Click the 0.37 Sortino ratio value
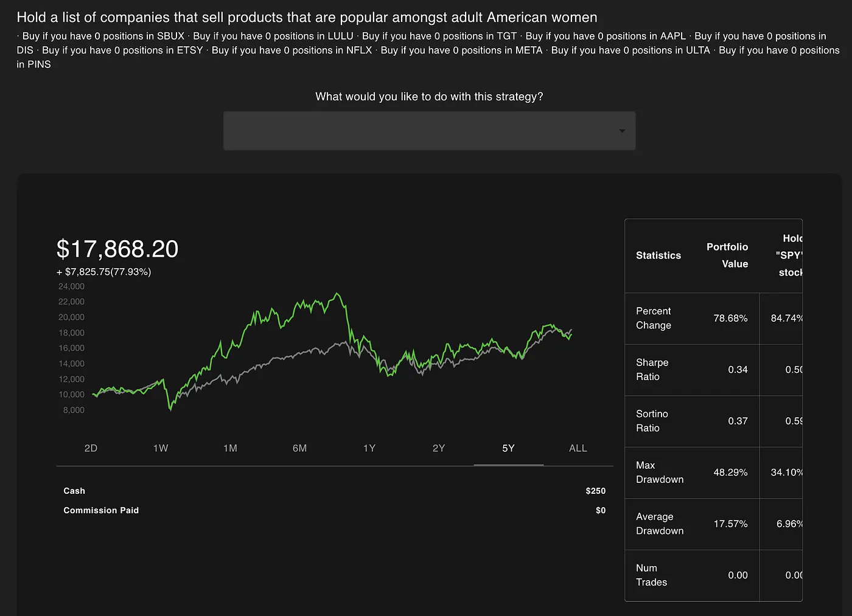 tap(738, 421)
